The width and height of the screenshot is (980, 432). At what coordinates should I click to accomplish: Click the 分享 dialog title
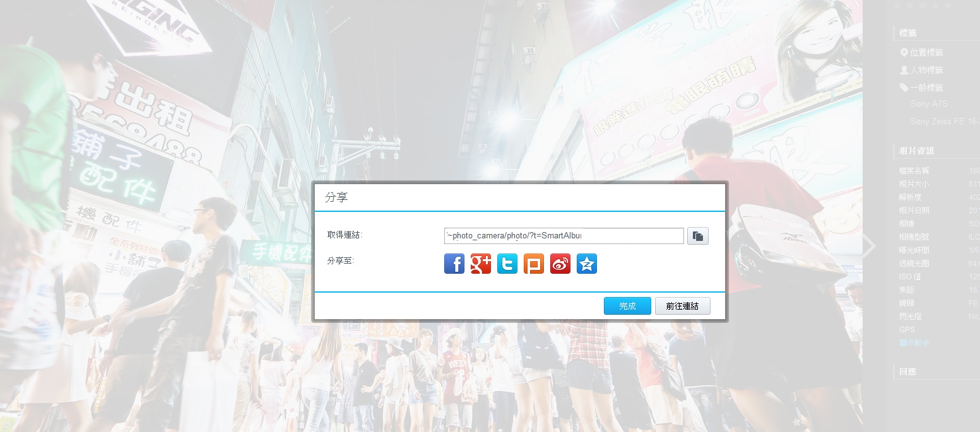pos(336,197)
